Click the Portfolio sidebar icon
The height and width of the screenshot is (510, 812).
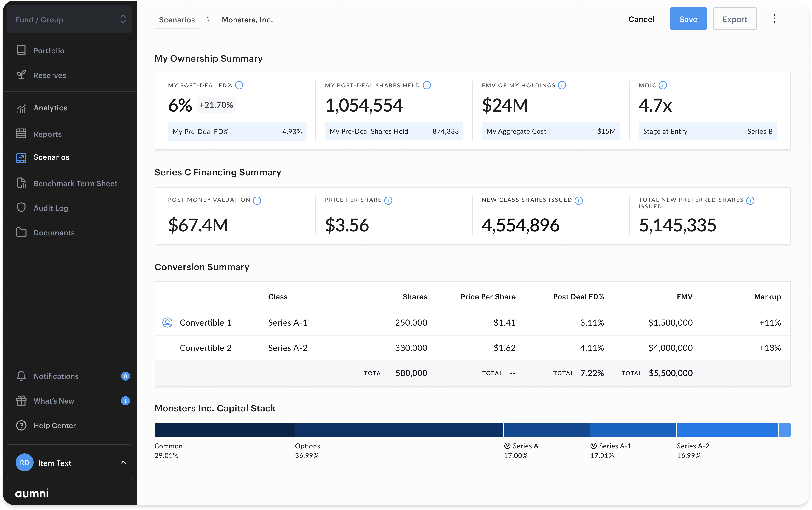21,50
